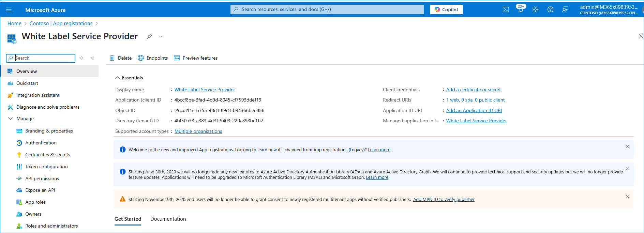
Task: Dismiss the verified publishers warning banner
Action: [x=627, y=196]
